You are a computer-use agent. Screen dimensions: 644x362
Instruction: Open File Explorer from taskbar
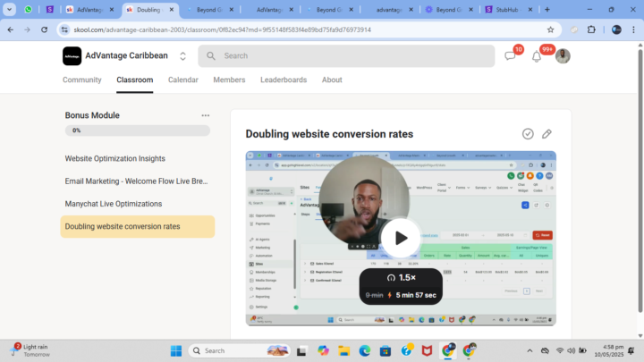tap(343, 351)
